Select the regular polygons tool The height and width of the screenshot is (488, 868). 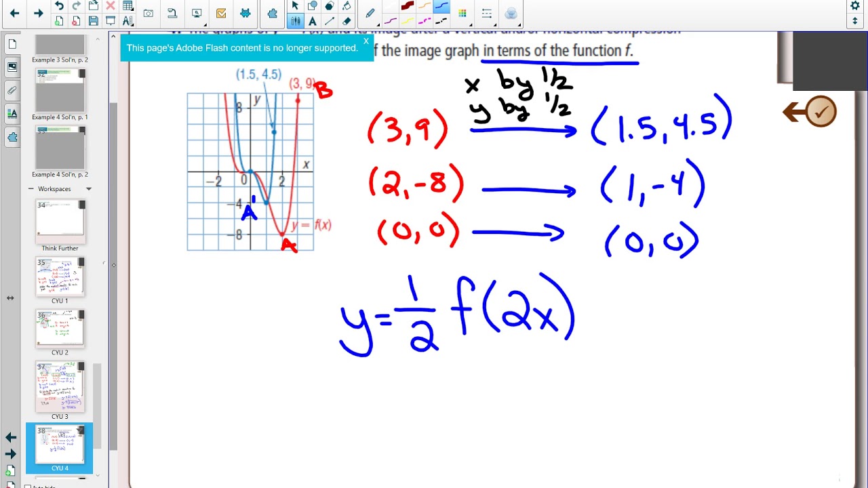click(329, 6)
